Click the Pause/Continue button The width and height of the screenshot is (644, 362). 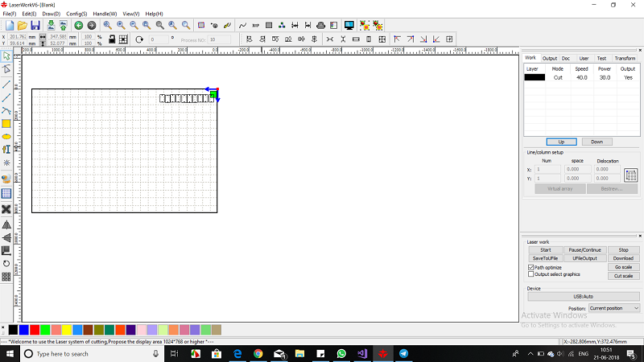pos(585,250)
